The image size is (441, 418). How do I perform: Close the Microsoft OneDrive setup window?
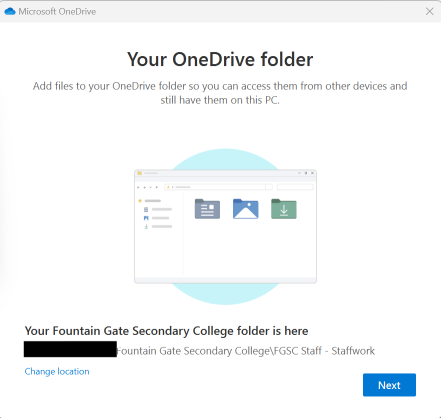pyautogui.click(x=430, y=11)
